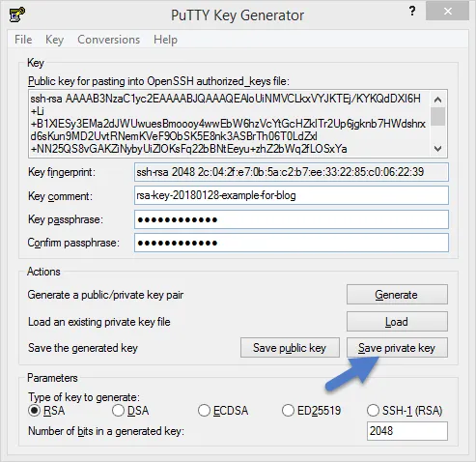Click the public key scrollbar up arrow

pyautogui.click(x=437, y=100)
